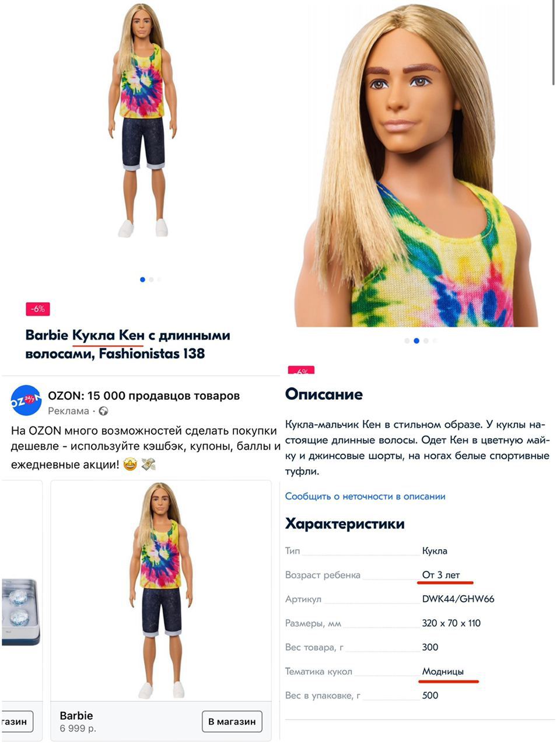Click the Barbie 6 999 р. price label
Screen dimensions: 560x747
78,721
